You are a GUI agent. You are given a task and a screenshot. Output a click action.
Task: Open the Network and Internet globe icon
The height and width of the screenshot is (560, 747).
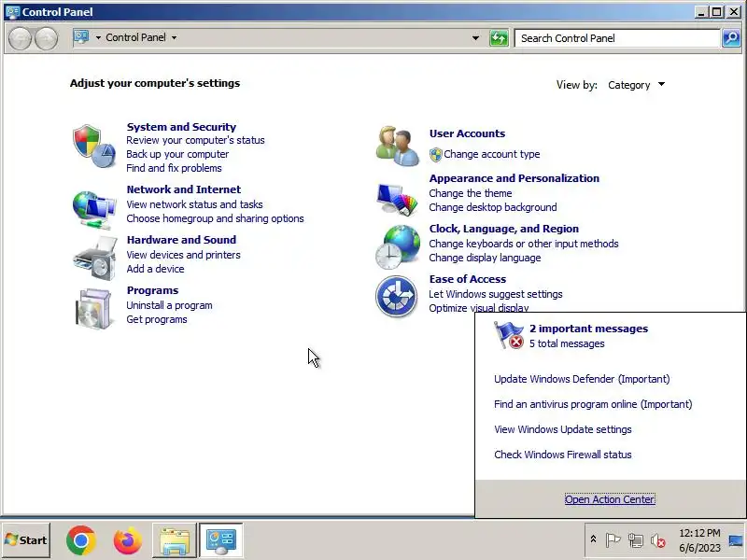point(94,209)
